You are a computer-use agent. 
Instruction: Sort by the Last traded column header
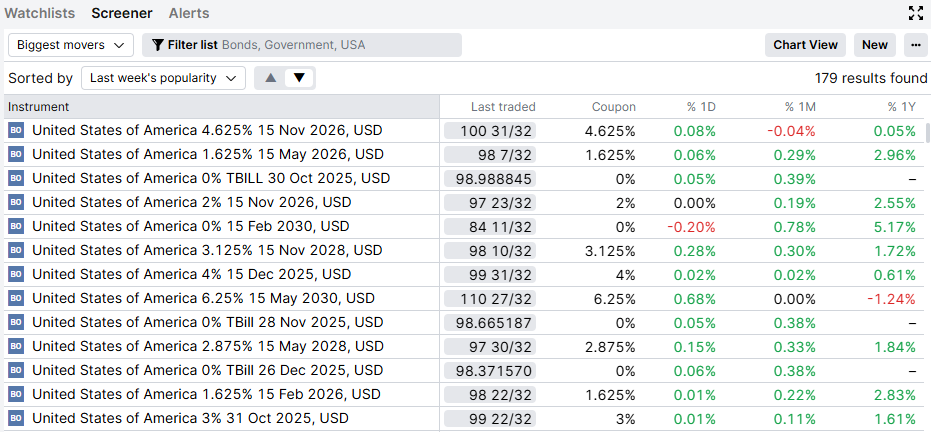click(x=503, y=107)
